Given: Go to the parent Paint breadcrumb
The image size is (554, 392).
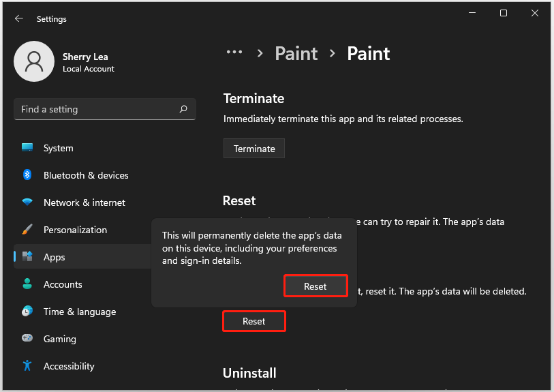Looking at the screenshot, I should tap(296, 53).
